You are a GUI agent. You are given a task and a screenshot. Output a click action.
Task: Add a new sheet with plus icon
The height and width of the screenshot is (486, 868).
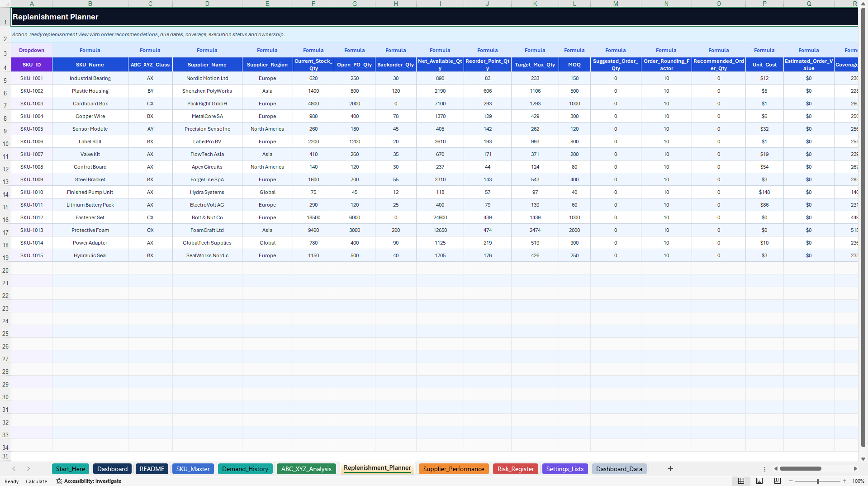(670, 469)
